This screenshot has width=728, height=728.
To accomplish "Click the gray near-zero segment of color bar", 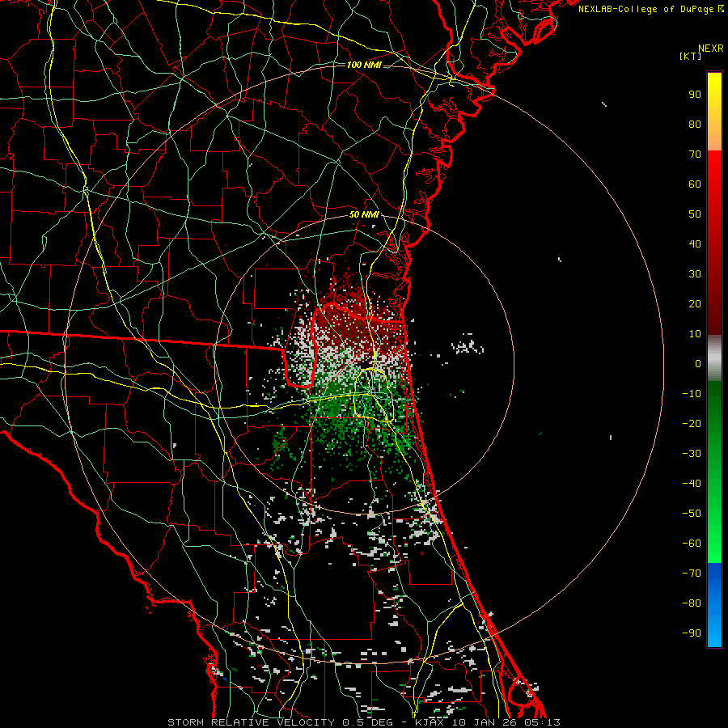I will tap(714, 358).
